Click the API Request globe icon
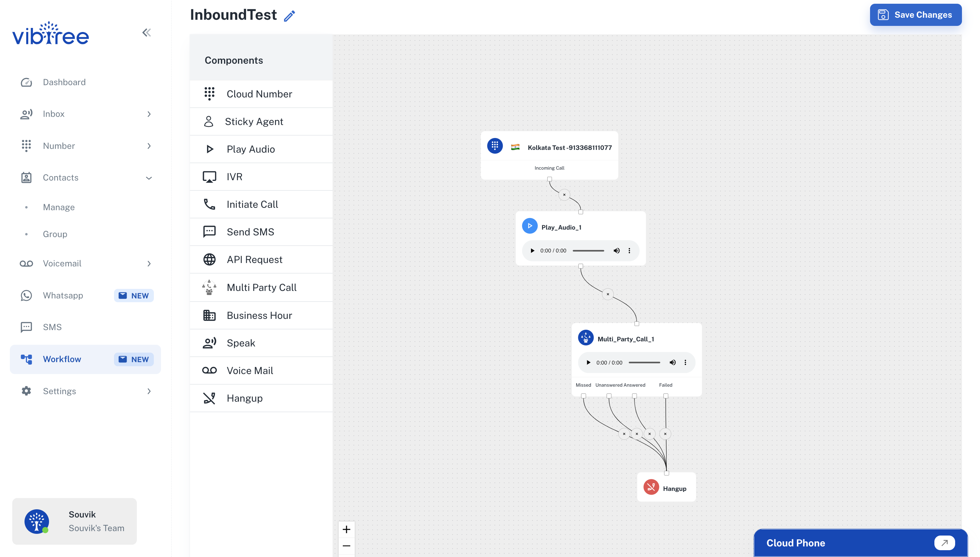980x557 pixels. point(209,259)
